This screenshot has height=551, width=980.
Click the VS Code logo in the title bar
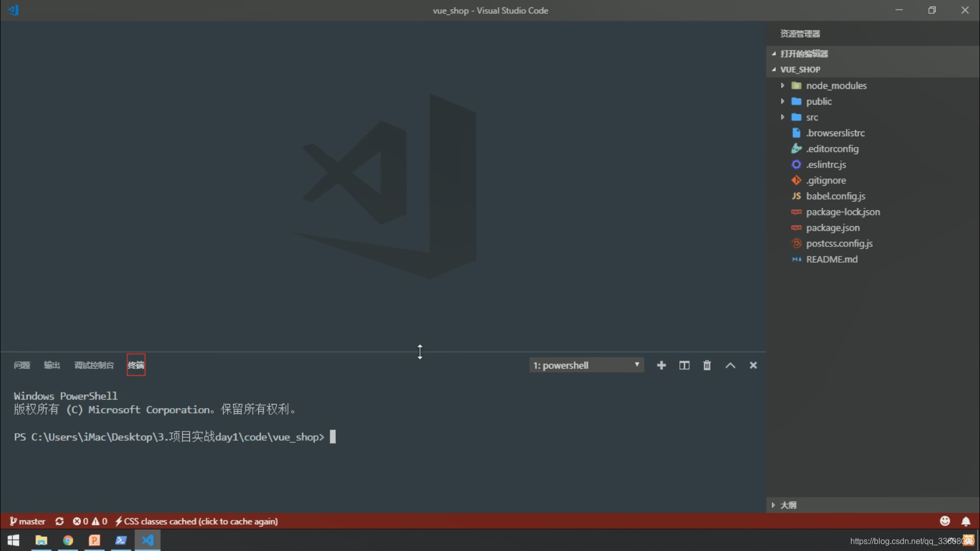14,10
